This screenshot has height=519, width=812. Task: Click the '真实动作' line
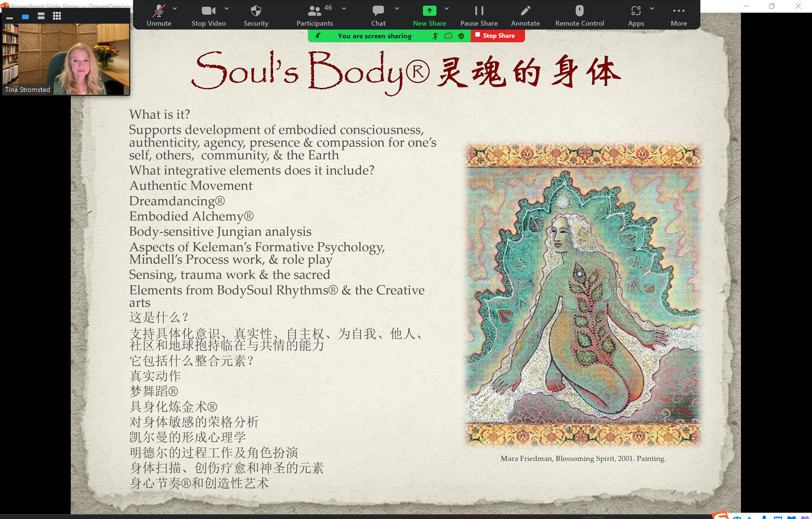click(x=155, y=376)
